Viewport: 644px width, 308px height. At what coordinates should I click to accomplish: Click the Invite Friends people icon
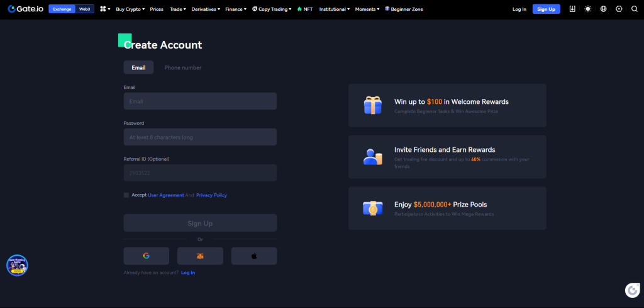point(372,157)
